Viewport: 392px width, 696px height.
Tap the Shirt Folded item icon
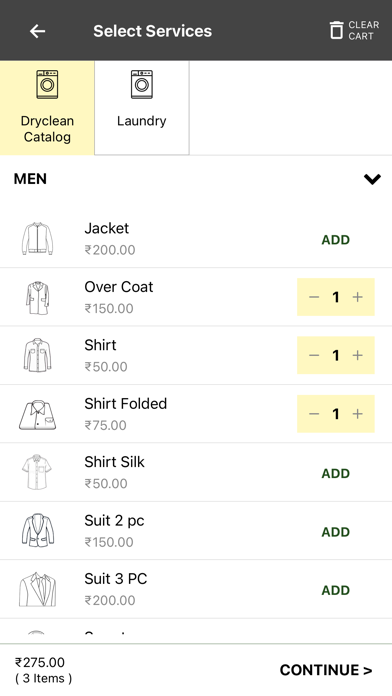[38, 414]
